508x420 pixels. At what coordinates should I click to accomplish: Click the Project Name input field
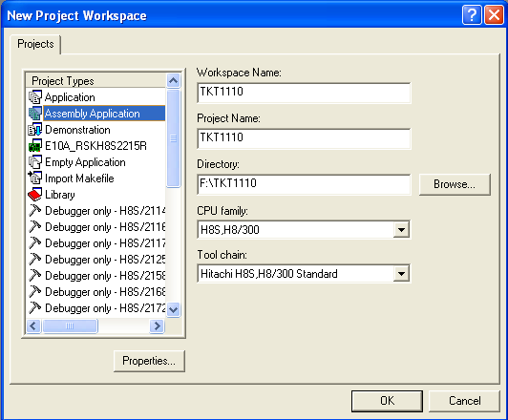click(304, 138)
